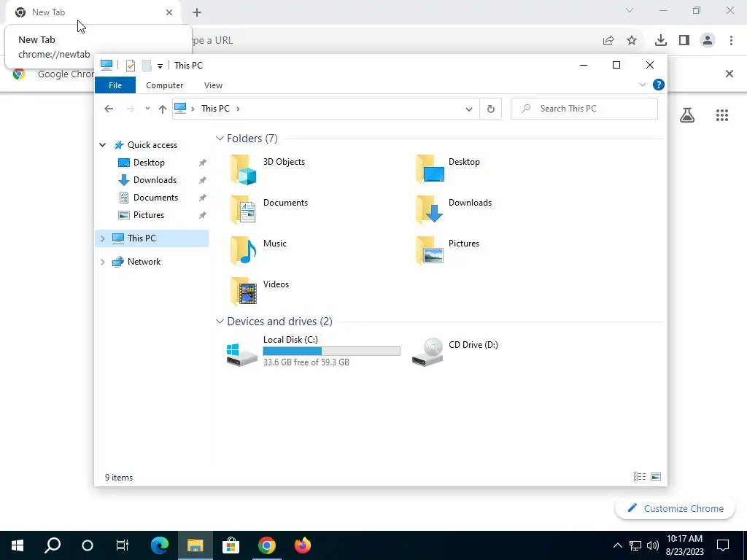
Task: Click Customize Chrome button
Action: pyautogui.click(x=676, y=508)
